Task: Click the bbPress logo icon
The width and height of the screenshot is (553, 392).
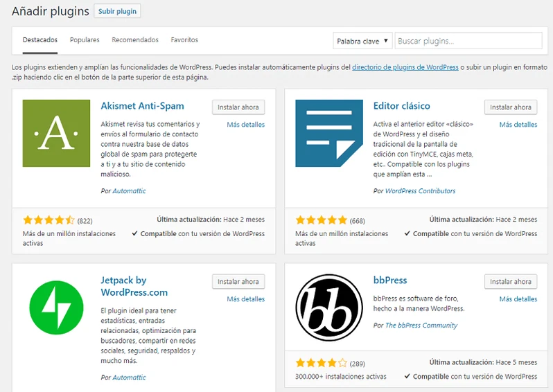Action: (329, 308)
